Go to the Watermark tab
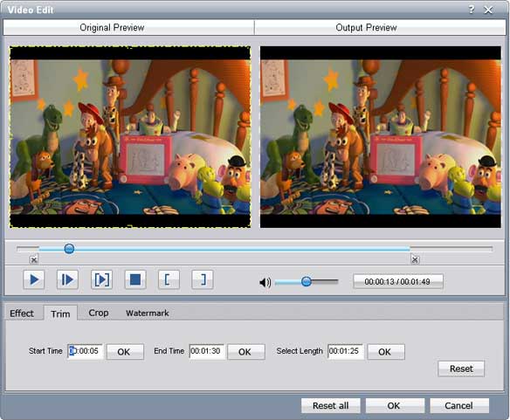510x420 pixels. [148, 313]
